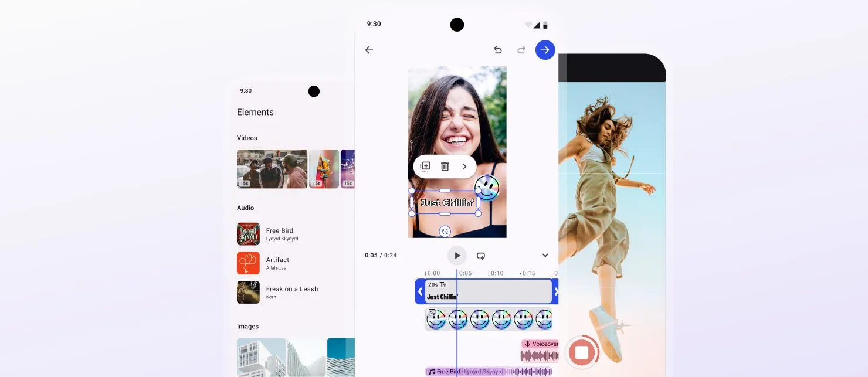The image size is (868, 377).
Task: Click the 0:15 timeline ruler mark
Action: point(529,273)
